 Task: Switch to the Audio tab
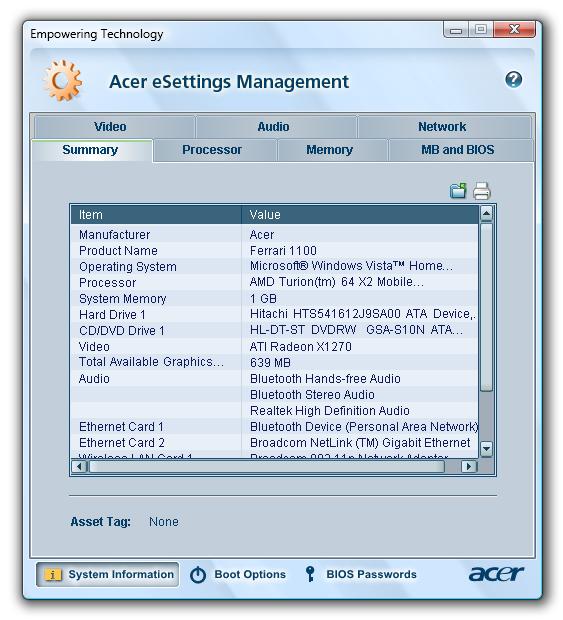click(x=276, y=127)
